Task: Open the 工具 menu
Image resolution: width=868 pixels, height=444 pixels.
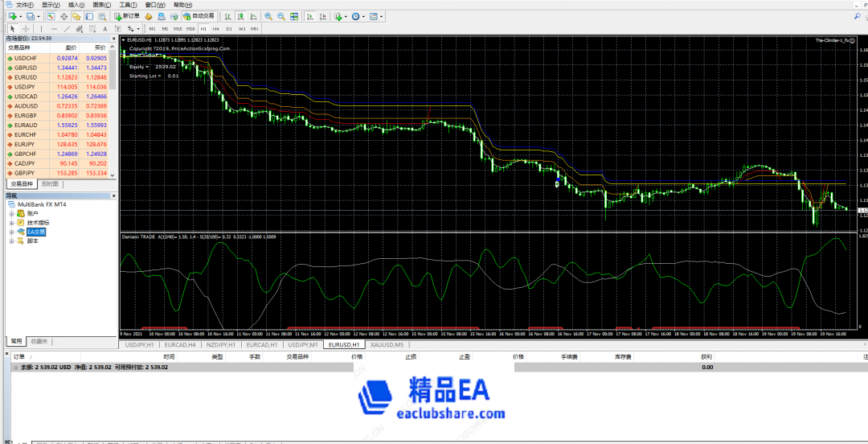Action: point(129,5)
